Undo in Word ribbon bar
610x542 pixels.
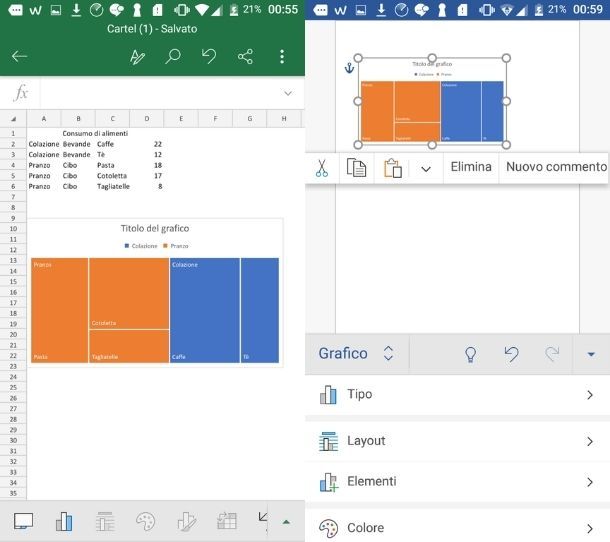coord(511,354)
